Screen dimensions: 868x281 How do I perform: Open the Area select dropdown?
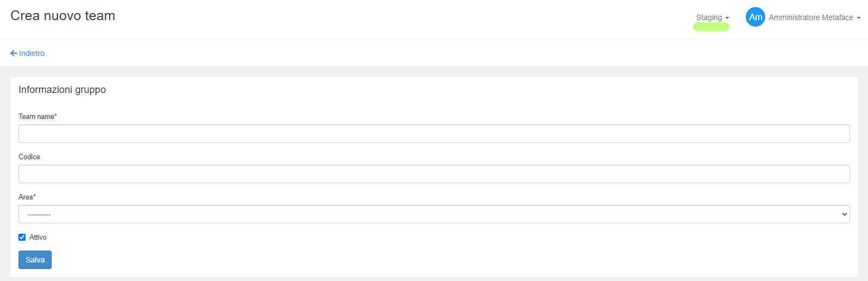[x=434, y=214]
